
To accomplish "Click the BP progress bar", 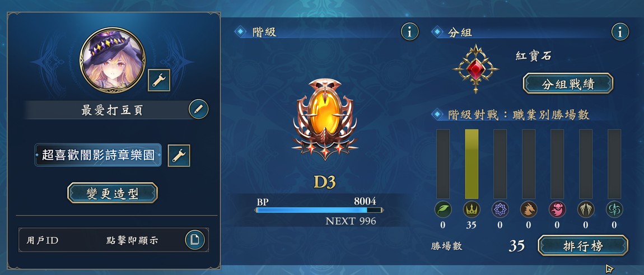I will click(319, 210).
